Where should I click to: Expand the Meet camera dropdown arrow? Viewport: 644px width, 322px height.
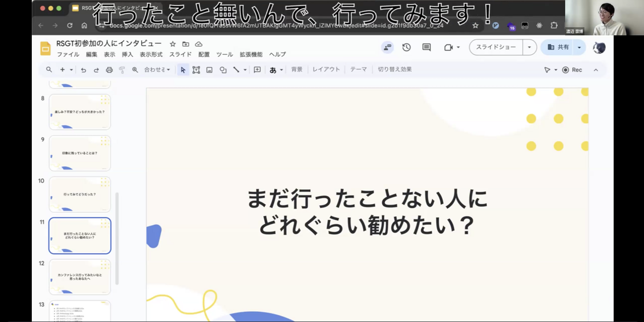[458, 47]
